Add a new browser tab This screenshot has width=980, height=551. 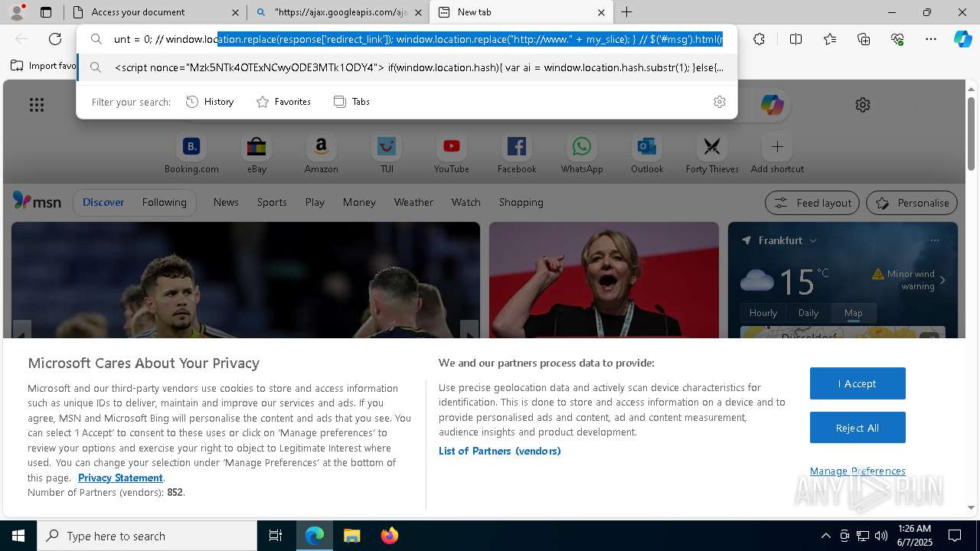pyautogui.click(x=627, y=12)
